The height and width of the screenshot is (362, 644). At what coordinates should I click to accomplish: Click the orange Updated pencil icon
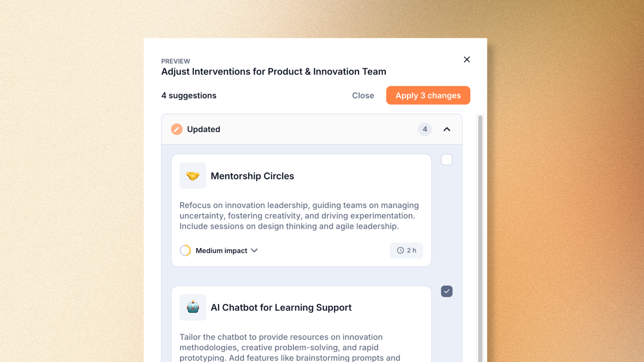[177, 129]
